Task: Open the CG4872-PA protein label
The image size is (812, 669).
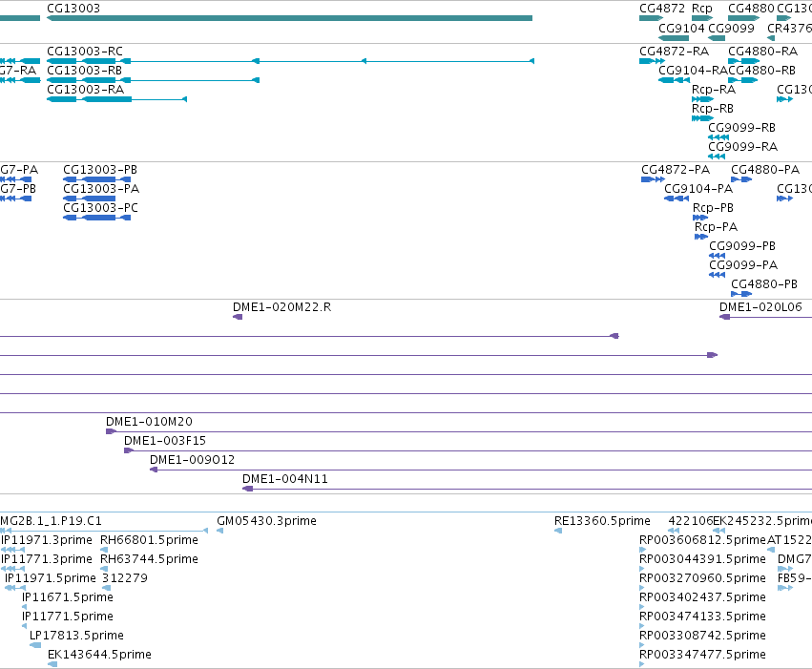Action: [x=676, y=169]
